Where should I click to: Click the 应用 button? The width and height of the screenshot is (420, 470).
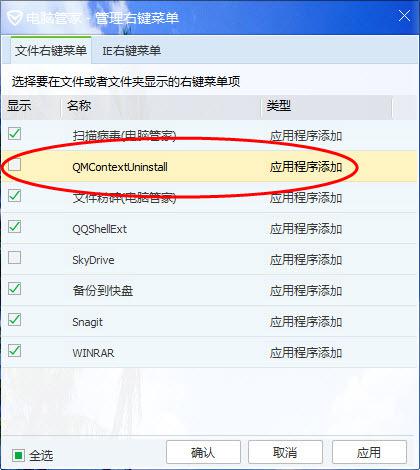tap(369, 452)
